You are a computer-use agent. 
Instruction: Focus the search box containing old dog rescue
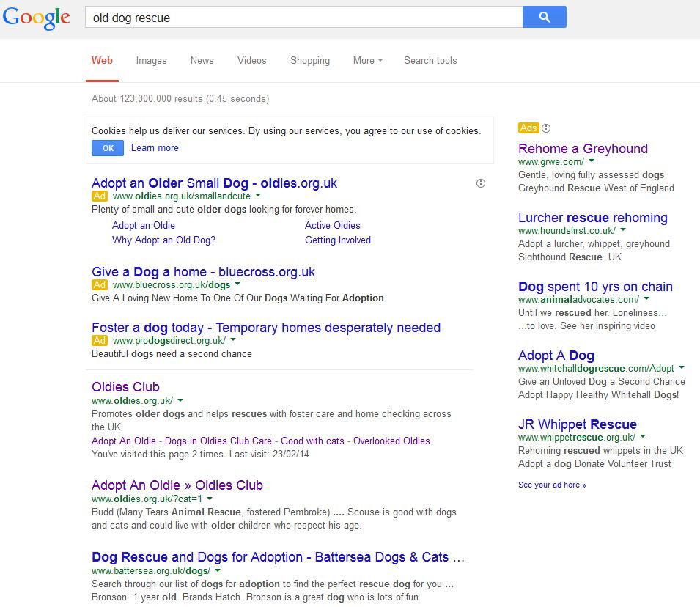(303, 18)
